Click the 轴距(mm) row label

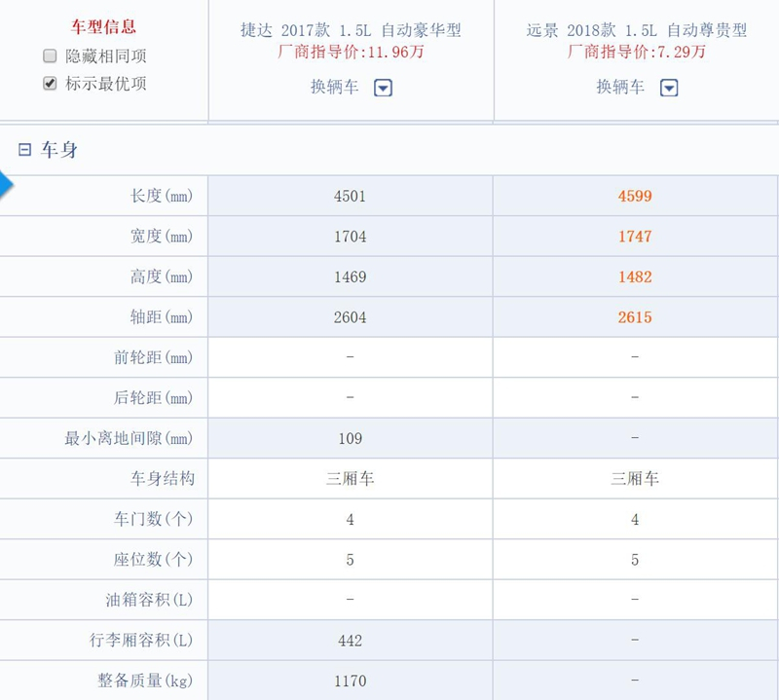click(x=162, y=317)
